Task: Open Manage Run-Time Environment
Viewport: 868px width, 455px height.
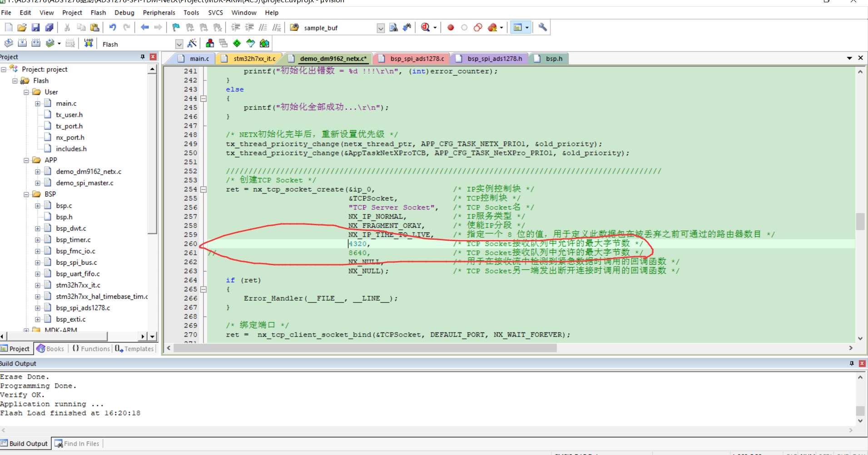Action: tap(237, 44)
